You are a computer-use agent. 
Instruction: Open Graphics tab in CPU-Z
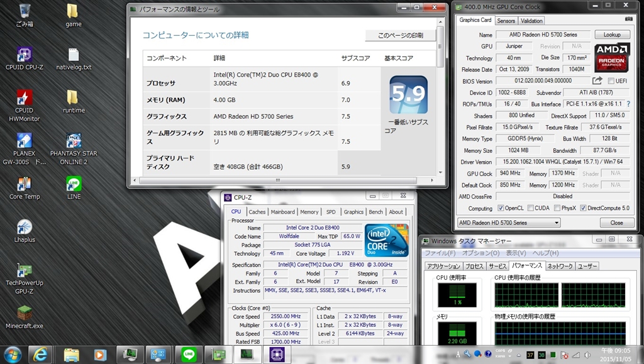(x=353, y=212)
